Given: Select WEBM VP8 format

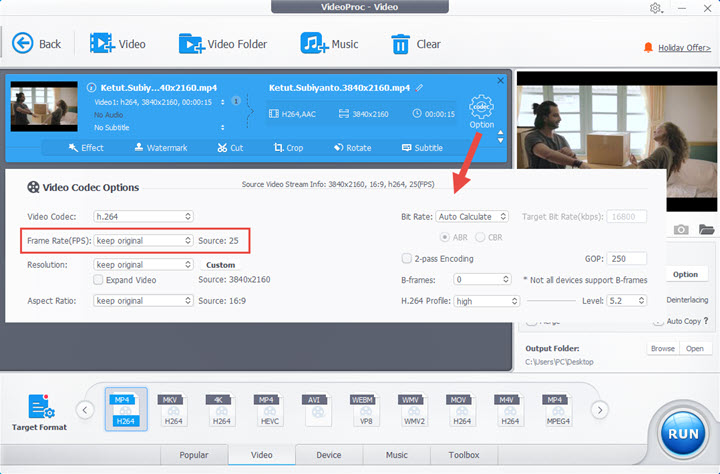Looking at the screenshot, I should coord(366,409).
